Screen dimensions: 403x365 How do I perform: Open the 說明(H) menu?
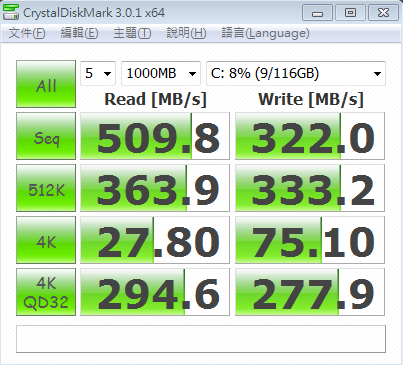186,33
